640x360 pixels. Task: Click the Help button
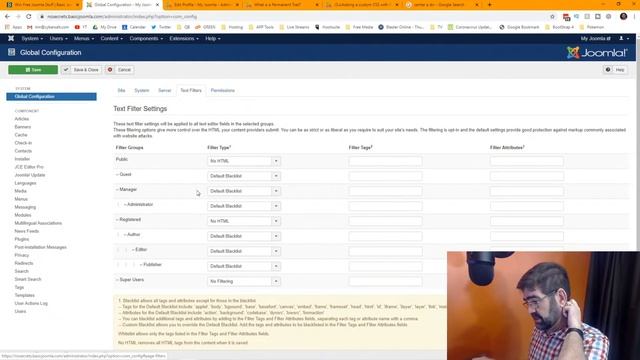[x=616, y=70]
